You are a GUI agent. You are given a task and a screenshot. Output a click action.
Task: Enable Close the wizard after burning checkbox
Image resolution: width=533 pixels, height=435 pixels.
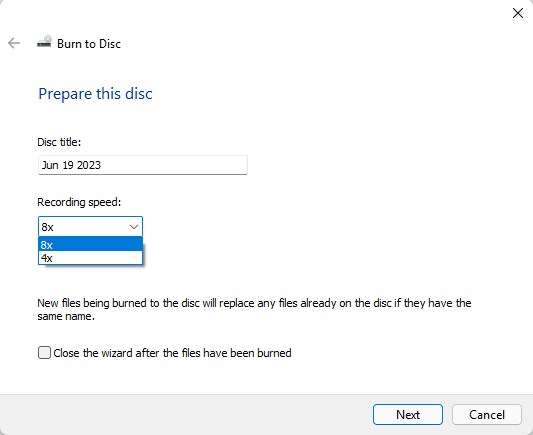point(45,352)
